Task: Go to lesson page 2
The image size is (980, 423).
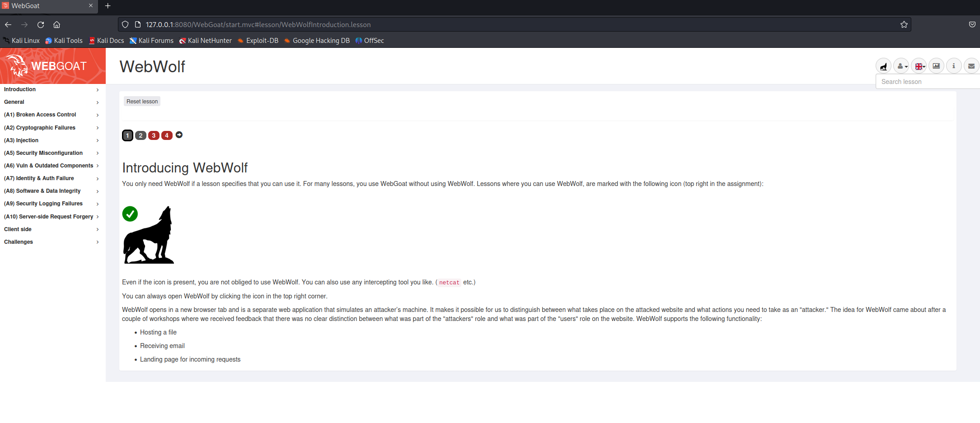Action: (141, 135)
